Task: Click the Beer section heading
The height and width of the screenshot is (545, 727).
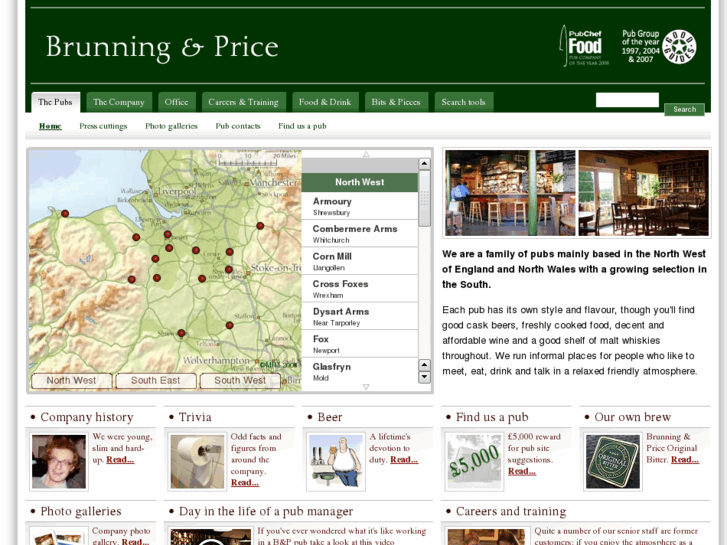Action: click(x=330, y=417)
